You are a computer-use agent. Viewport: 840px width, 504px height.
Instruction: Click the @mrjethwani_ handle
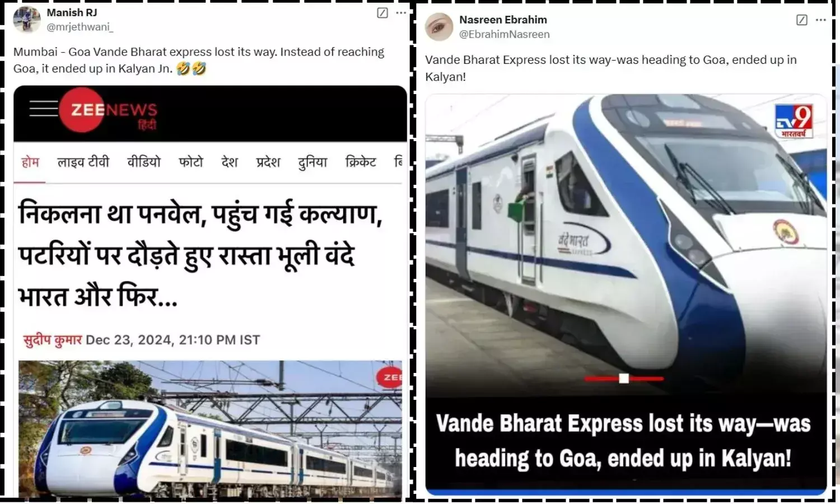pos(80,27)
